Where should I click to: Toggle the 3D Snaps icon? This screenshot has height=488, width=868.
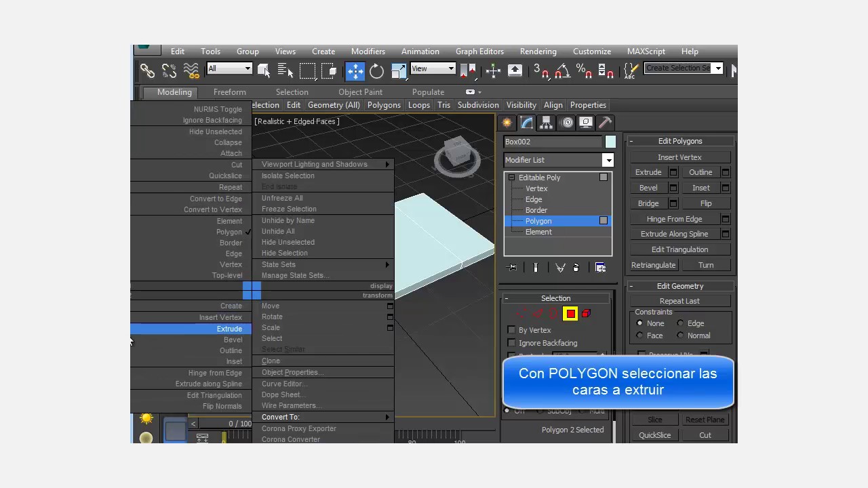pos(541,70)
